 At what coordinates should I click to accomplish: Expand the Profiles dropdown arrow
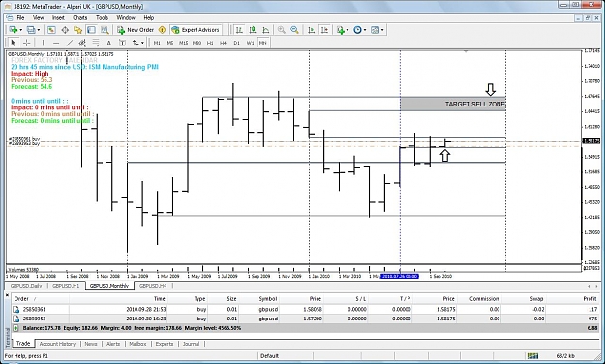click(39, 30)
